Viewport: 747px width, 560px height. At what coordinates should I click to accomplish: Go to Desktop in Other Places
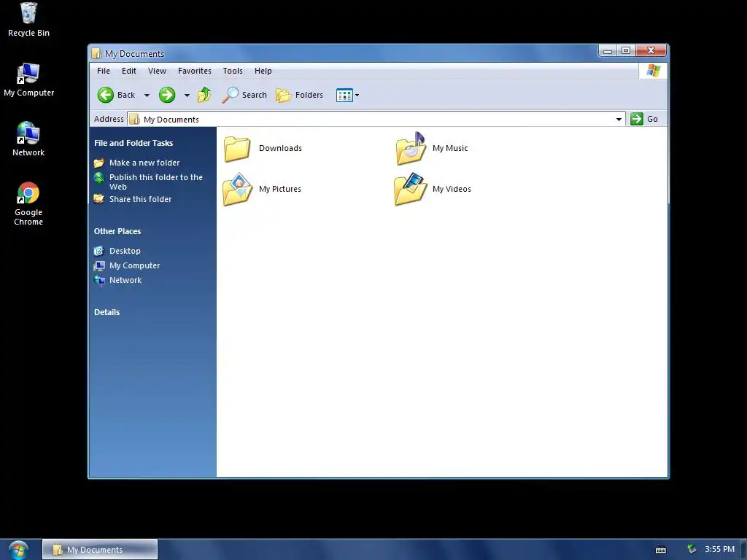pyautogui.click(x=125, y=251)
